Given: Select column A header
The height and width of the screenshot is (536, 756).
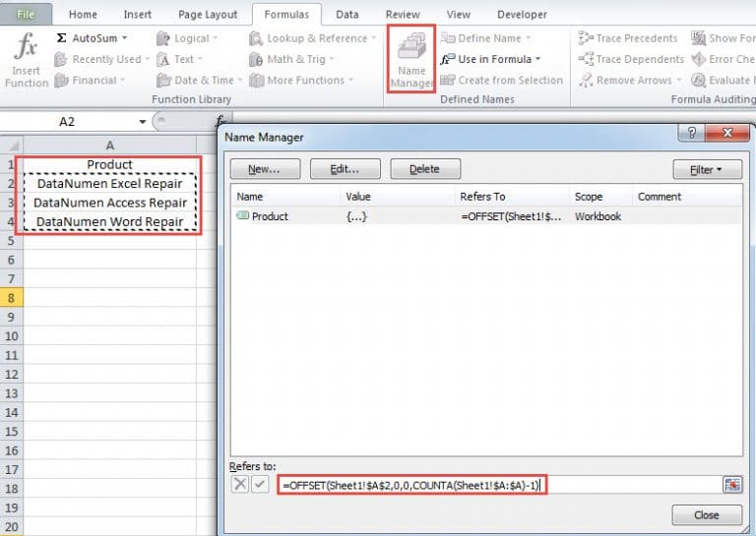Looking at the screenshot, I should [x=110, y=145].
